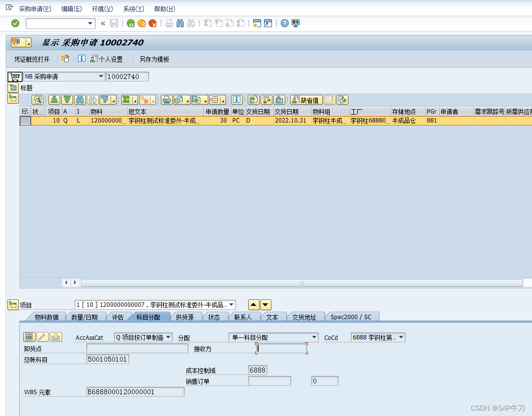
Task: Click the Save diskette icon
Action: pos(114,23)
